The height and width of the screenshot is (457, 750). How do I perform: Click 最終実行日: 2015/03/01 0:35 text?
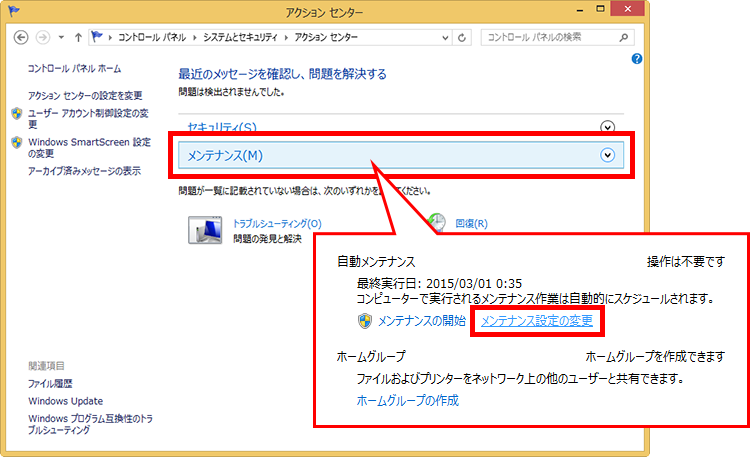point(439,283)
